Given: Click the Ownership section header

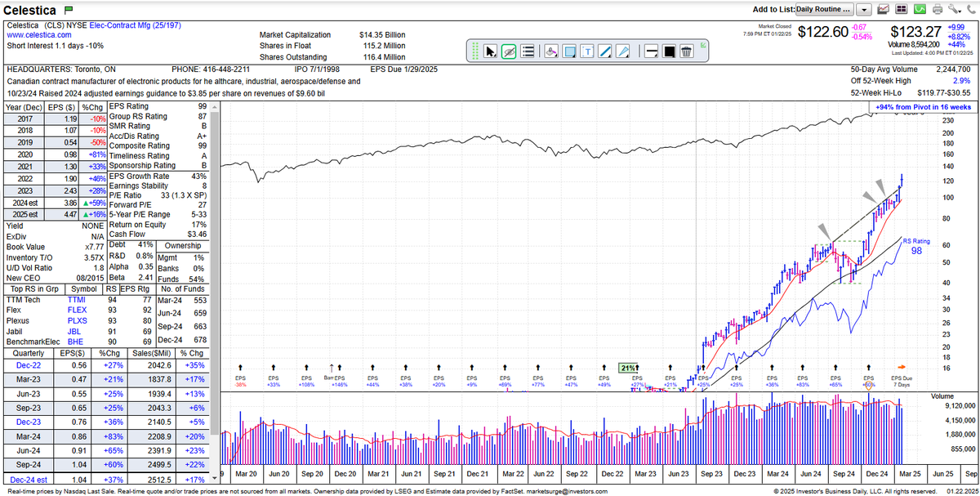Looking at the screenshot, I should pyautogui.click(x=185, y=245).
